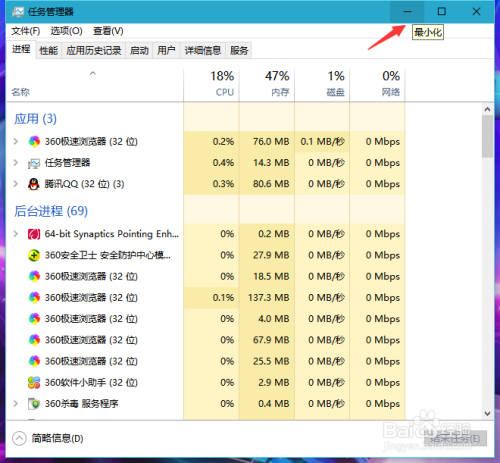Click the scrollbar down arrow
The image size is (500, 463).
[487, 414]
